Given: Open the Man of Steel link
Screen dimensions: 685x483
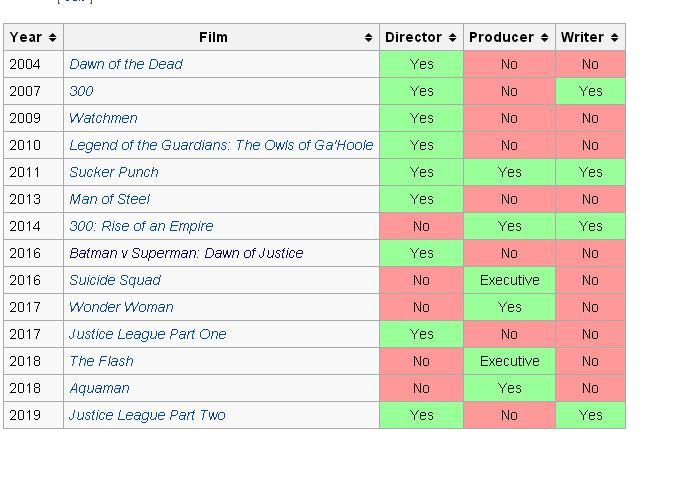Looking at the screenshot, I should coord(110,199).
